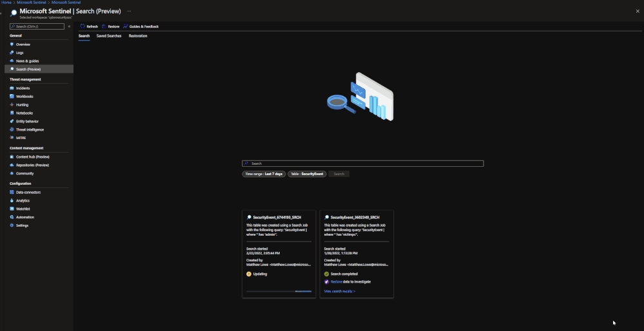Image resolution: width=644 pixels, height=331 pixels.
Task: Click the Updating status indicator
Action: tap(257, 274)
